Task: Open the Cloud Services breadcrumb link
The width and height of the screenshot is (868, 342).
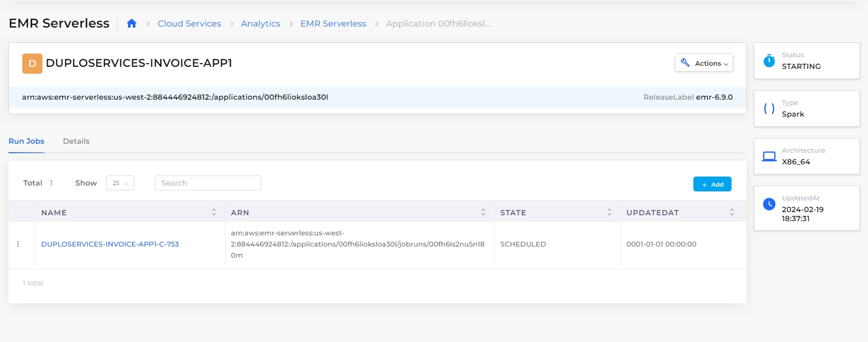Action: coord(189,23)
